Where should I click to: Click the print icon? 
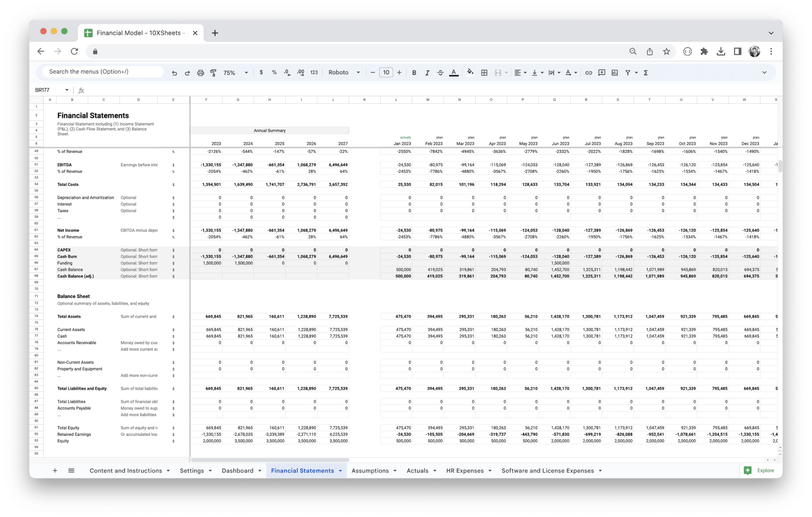click(x=200, y=73)
